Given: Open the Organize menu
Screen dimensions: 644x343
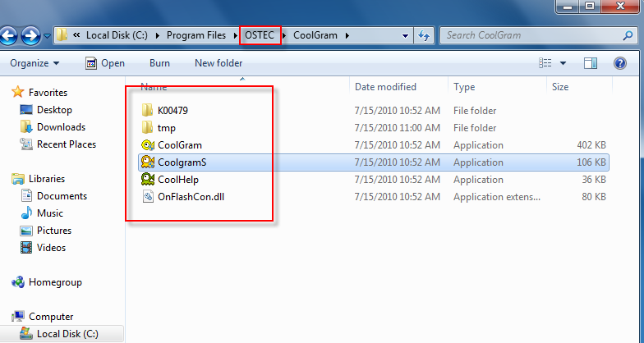Looking at the screenshot, I should click(x=34, y=63).
